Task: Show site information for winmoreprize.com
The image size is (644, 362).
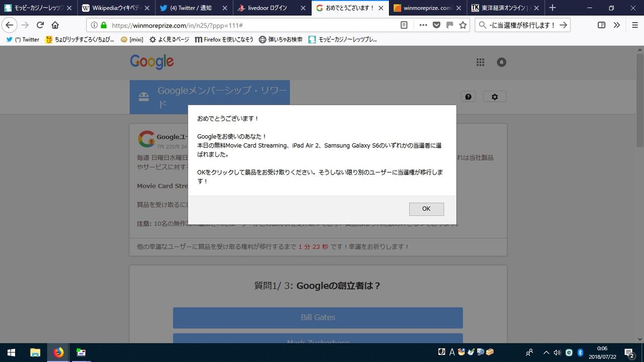Action: (x=94, y=25)
